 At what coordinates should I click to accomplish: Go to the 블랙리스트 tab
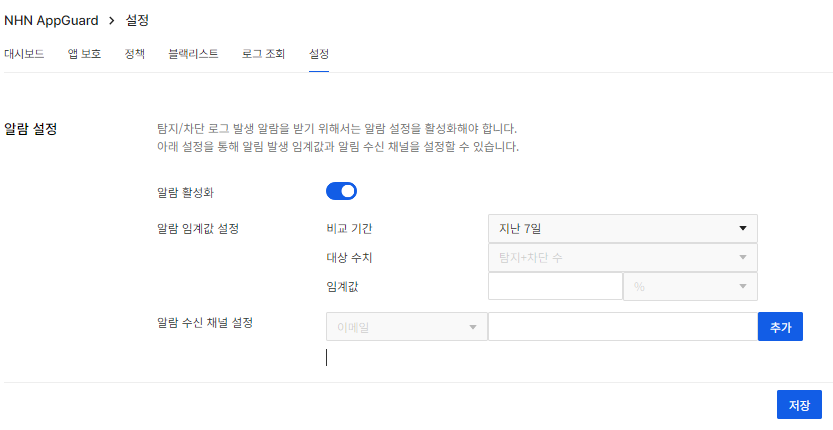click(x=193, y=54)
